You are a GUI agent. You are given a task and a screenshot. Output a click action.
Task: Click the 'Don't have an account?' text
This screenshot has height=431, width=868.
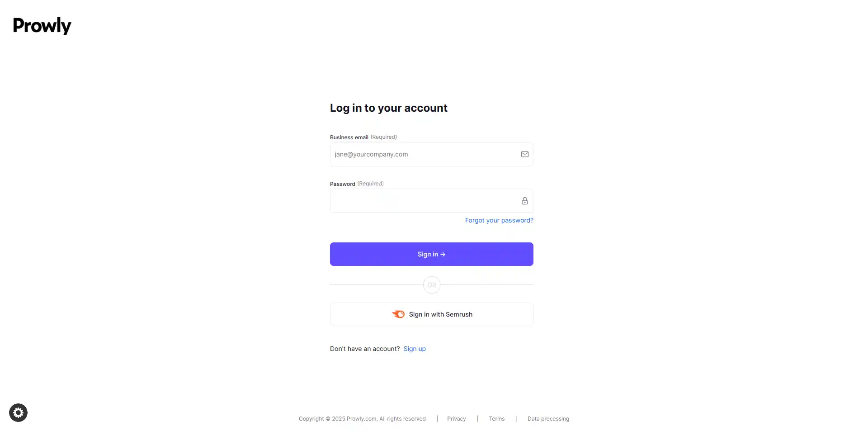point(365,349)
